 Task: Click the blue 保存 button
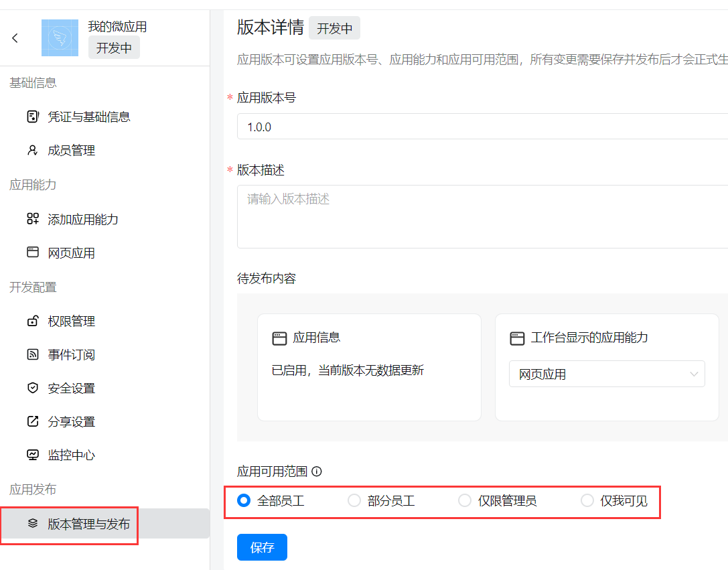pyautogui.click(x=262, y=547)
